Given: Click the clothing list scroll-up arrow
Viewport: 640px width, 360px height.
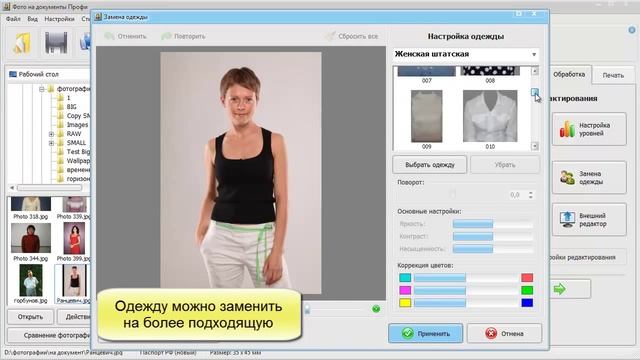Looking at the screenshot, I should 535,71.
